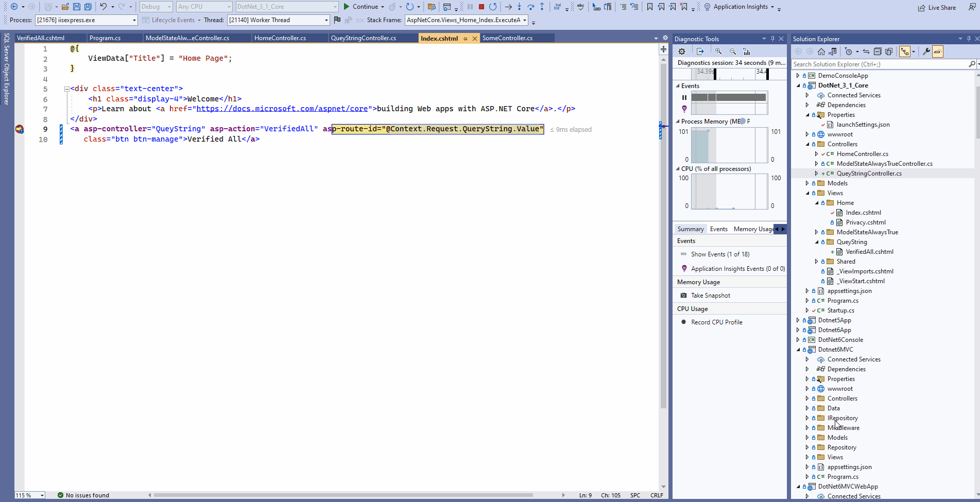980x502 pixels.
Task: Toggle the breakpoint on line 9
Action: point(20,130)
